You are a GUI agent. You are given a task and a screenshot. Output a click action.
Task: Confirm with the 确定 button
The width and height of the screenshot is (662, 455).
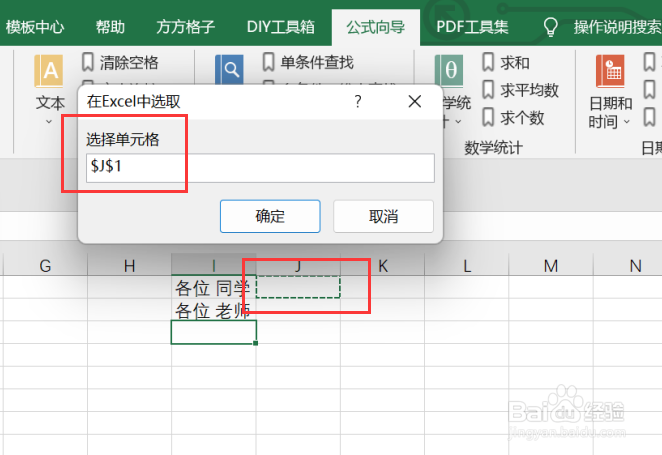(x=270, y=217)
